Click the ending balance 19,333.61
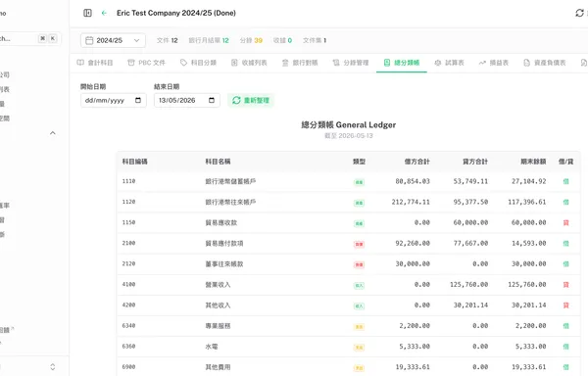 click(529, 367)
